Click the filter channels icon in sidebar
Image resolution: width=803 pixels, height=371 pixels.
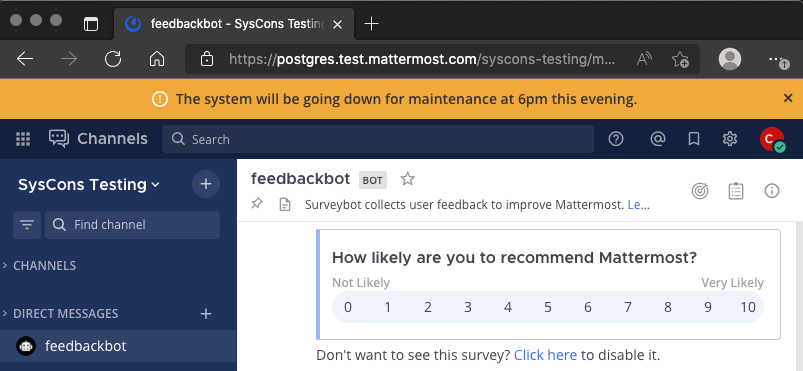[27, 224]
